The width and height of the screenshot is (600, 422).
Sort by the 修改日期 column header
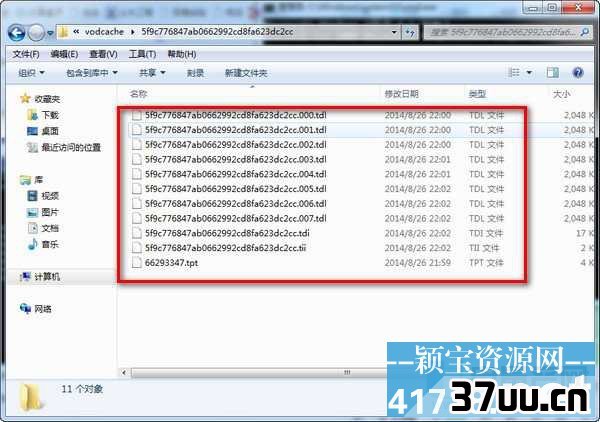click(401, 94)
